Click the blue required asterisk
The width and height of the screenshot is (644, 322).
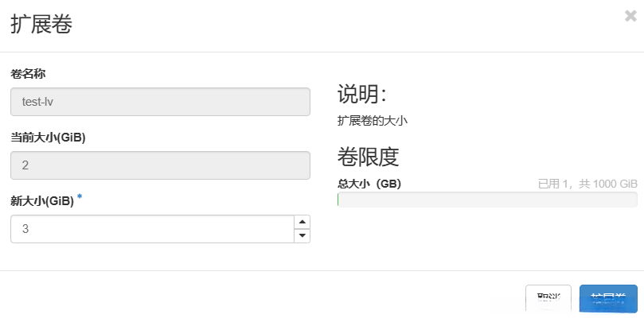[x=80, y=197]
